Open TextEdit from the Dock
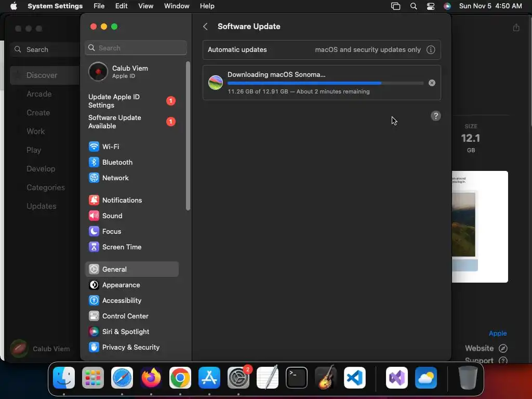The width and height of the screenshot is (532, 399). [x=268, y=378]
